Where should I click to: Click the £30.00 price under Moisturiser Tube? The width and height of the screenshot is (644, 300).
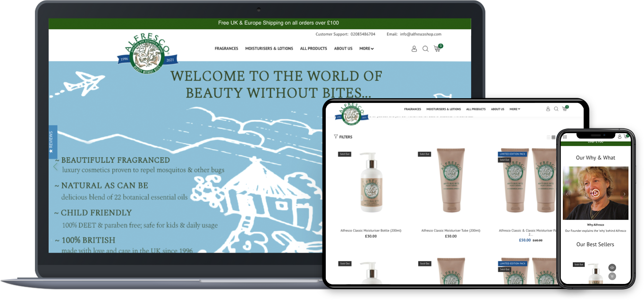[x=451, y=236]
